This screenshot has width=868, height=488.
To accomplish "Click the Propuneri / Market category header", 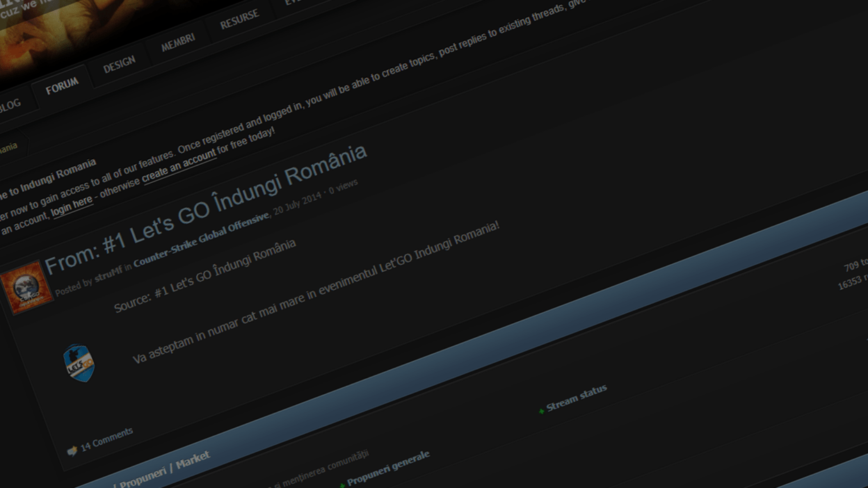I will point(164,470).
